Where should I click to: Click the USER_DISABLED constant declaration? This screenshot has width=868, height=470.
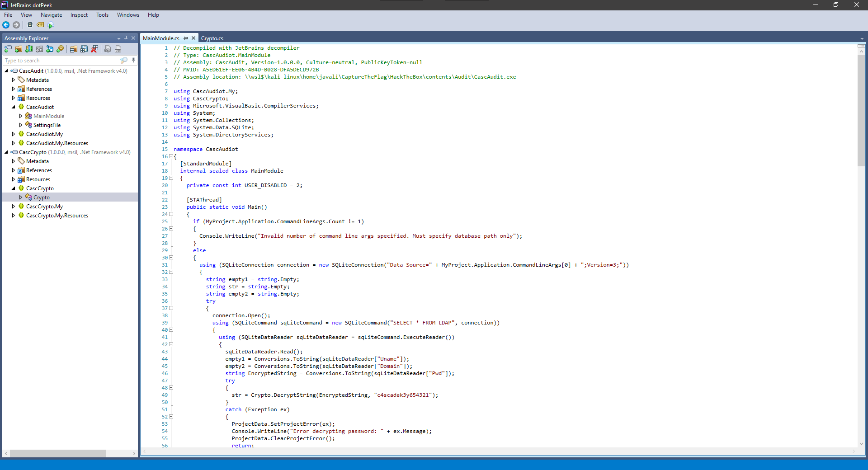coord(266,185)
